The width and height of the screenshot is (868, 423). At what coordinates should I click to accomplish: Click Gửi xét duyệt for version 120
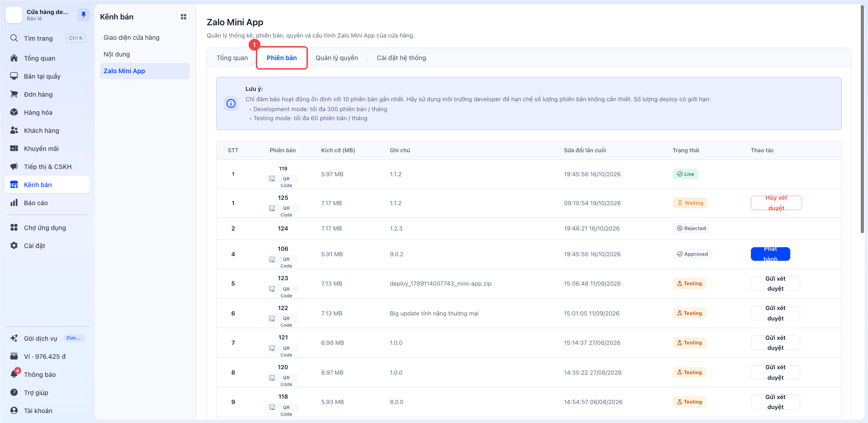(x=775, y=372)
